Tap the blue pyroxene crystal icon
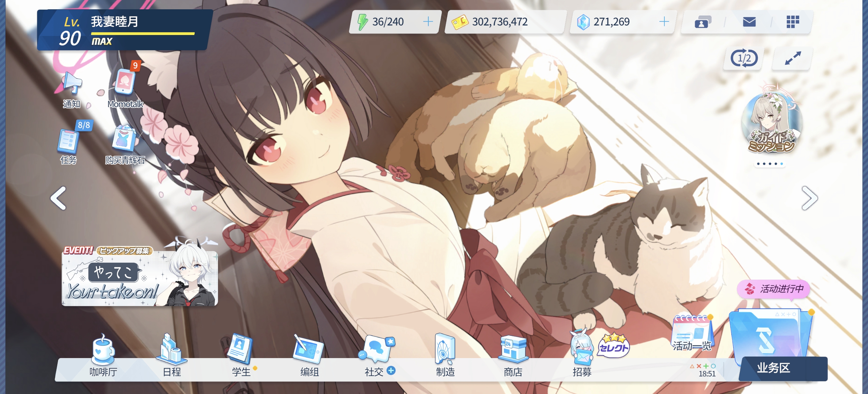Viewport: 868px width, 394px height. pos(583,22)
